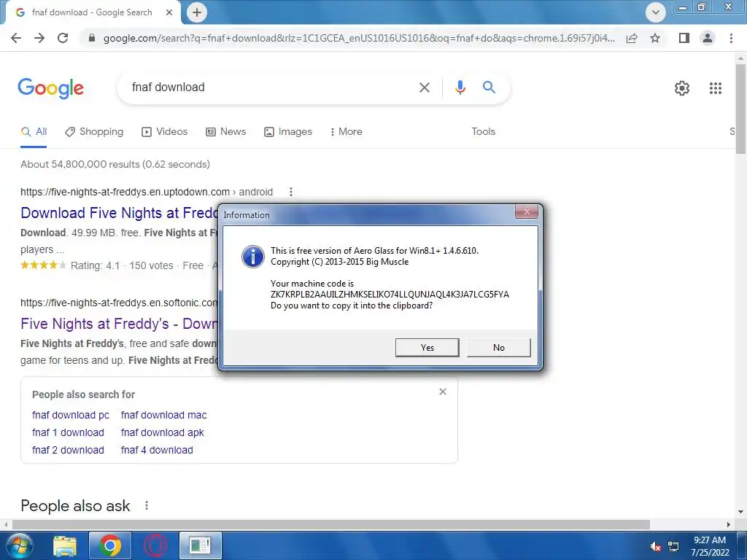The width and height of the screenshot is (747, 560).
Task: Search for fnaf download mac
Action: [164, 415]
